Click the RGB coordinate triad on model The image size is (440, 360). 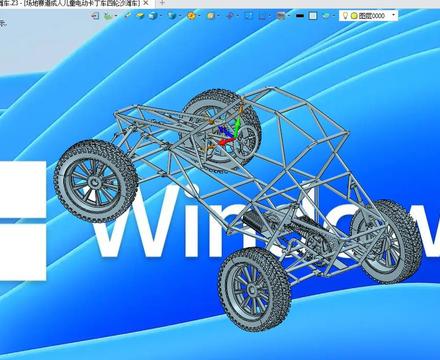pyautogui.click(x=229, y=133)
